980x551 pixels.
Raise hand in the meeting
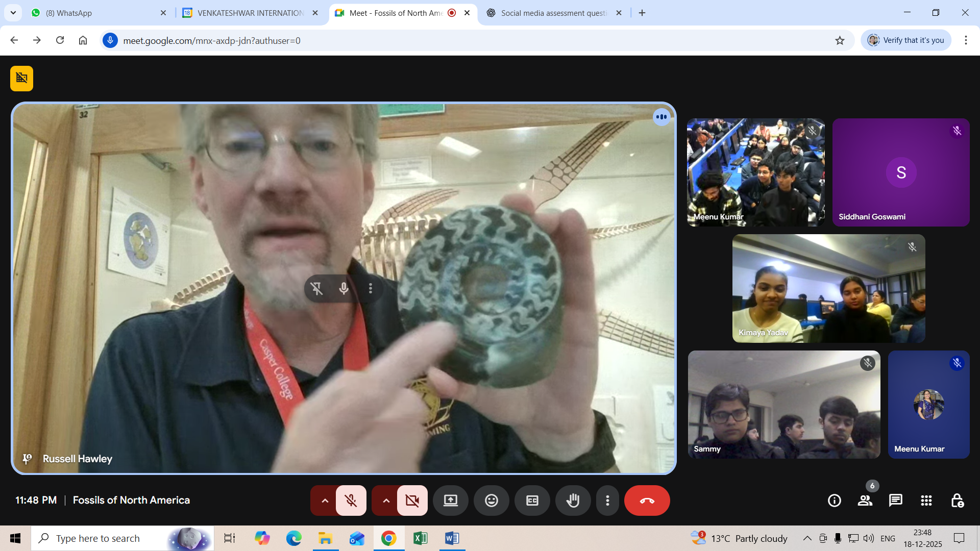[x=573, y=500]
